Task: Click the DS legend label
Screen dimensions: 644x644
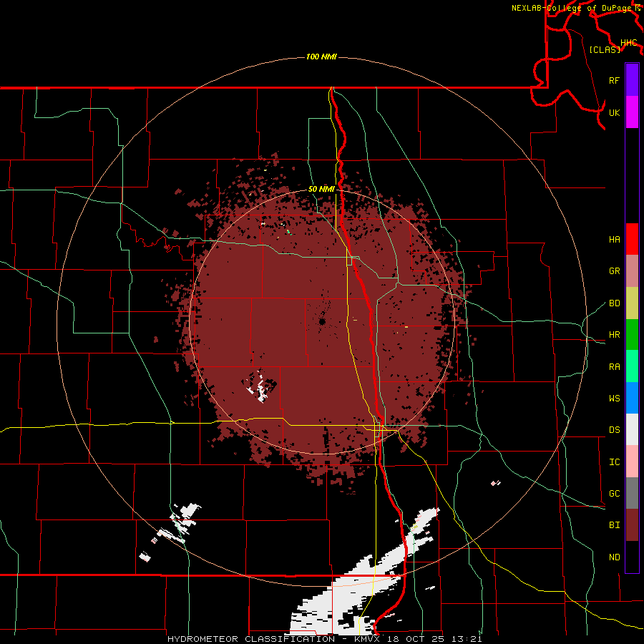Action: click(614, 429)
